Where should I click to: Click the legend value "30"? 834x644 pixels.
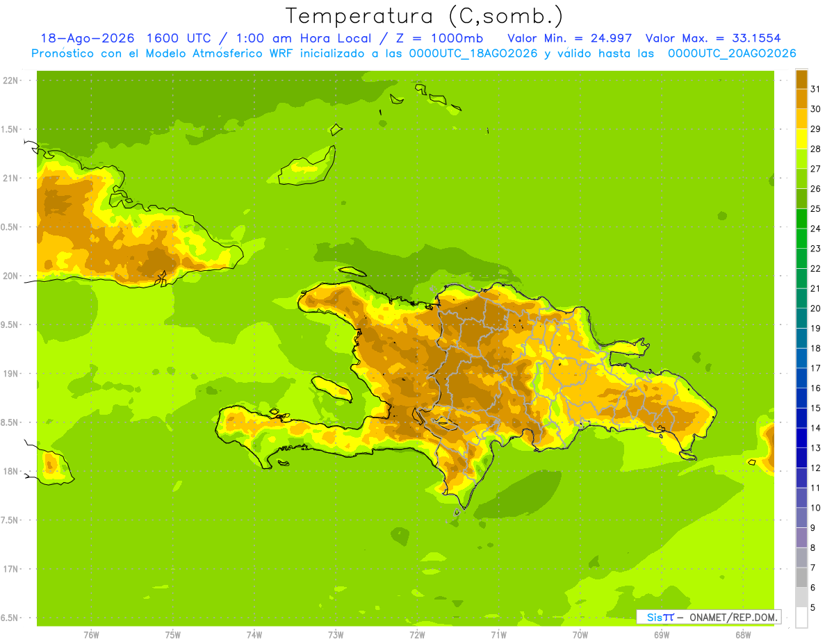(815, 109)
